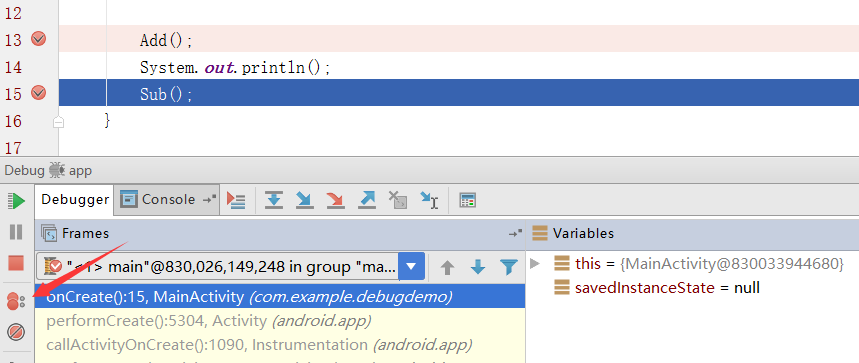Click the highlighted Sub(); line

[x=459, y=93]
